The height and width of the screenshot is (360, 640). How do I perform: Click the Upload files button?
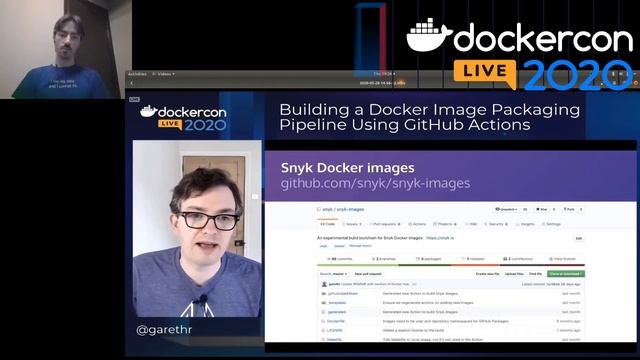(x=514, y=274)
